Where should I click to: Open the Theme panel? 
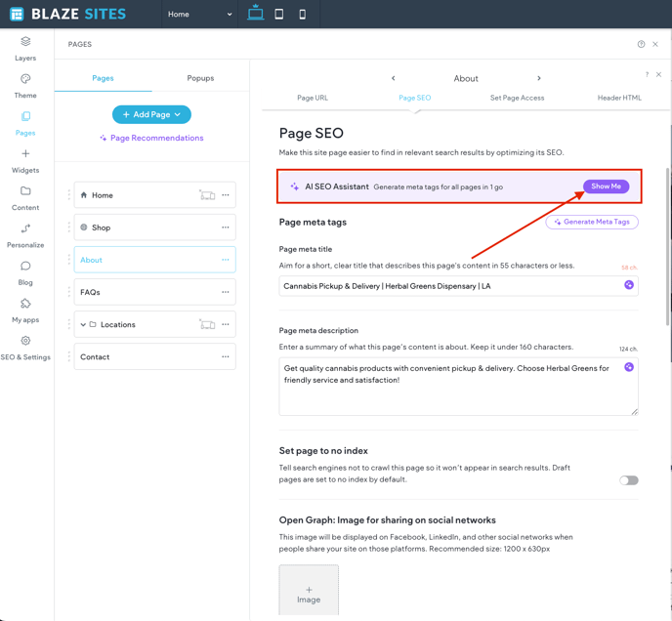pyautogui.click(x=25, y=85)
